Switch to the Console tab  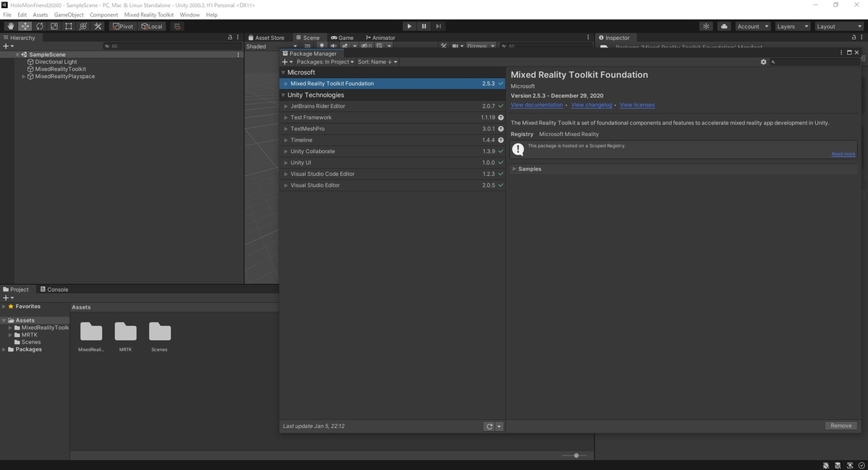[x=54, y=289]
